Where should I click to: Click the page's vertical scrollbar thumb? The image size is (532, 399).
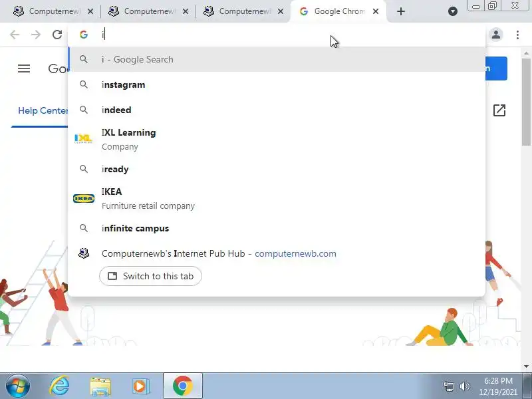pyautogui.click(x=526, y=102)
